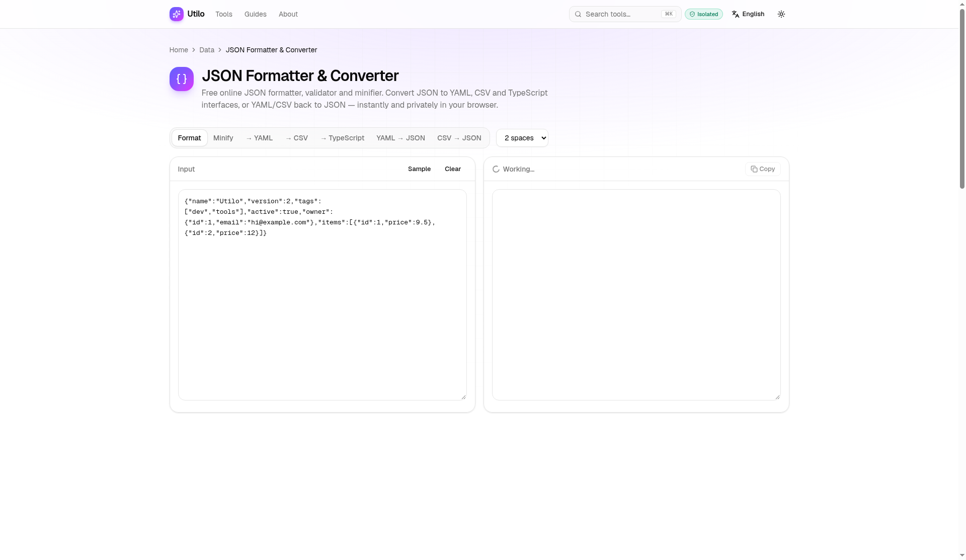
Task: Click the language translate icon
Action: click(736, 14)
